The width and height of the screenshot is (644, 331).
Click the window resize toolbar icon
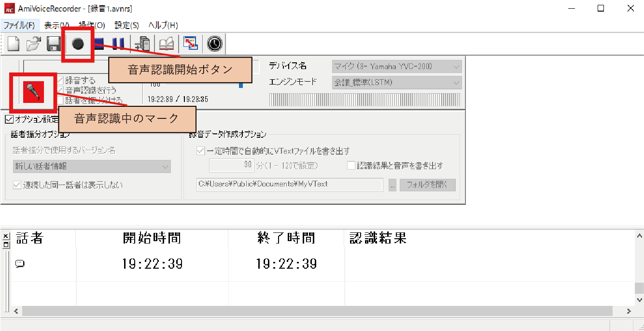tap(191, 44)
